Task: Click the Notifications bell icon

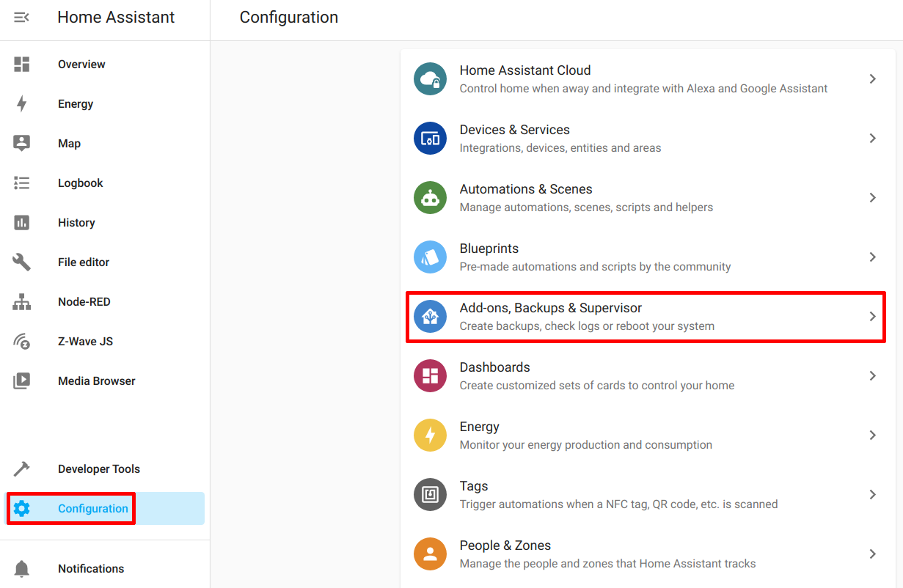Action: pyautogui.click(x=22, y=569)
